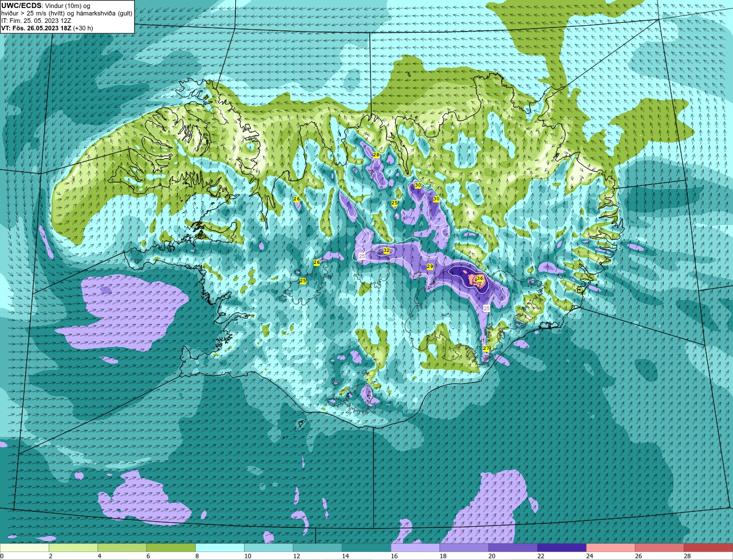733x560 pixels.
Task: Pick the 4–6 m/s green legend swatch
Action: coord(122,548)
